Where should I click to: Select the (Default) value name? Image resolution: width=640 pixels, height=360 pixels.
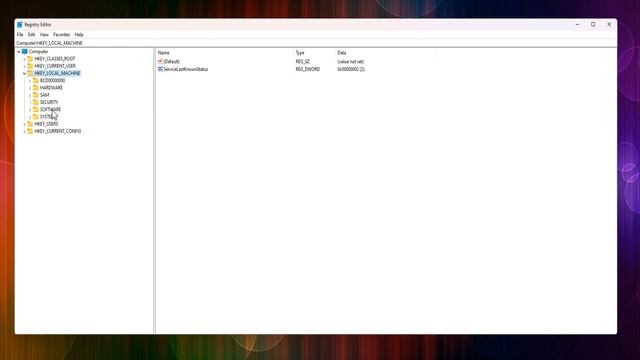pos(172,62)
